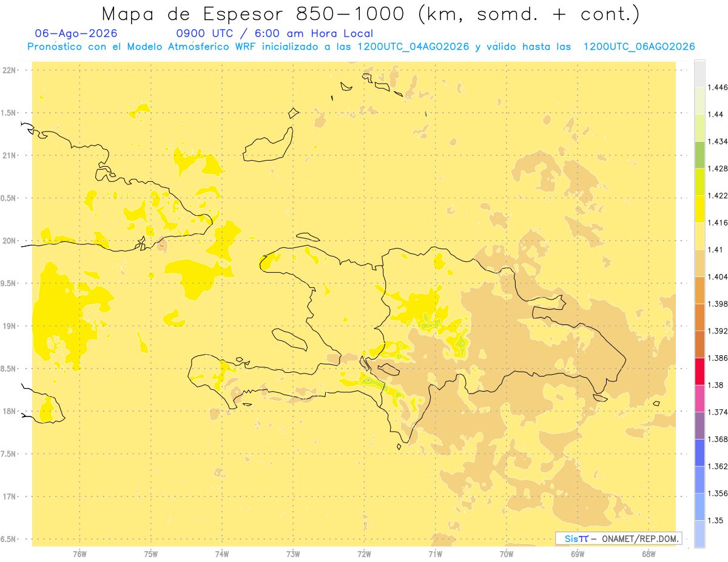This screenshot has width=728, height=562.
Task: Click the colorbar value "1.428"
Action: point(717,169)
